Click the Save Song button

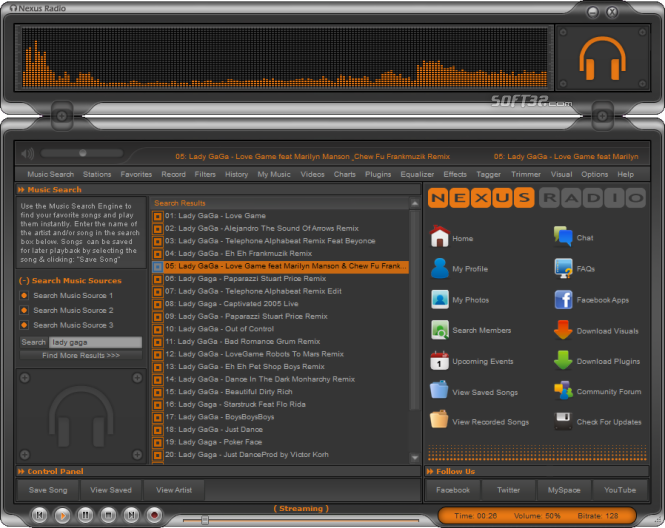tap(48, 490)
